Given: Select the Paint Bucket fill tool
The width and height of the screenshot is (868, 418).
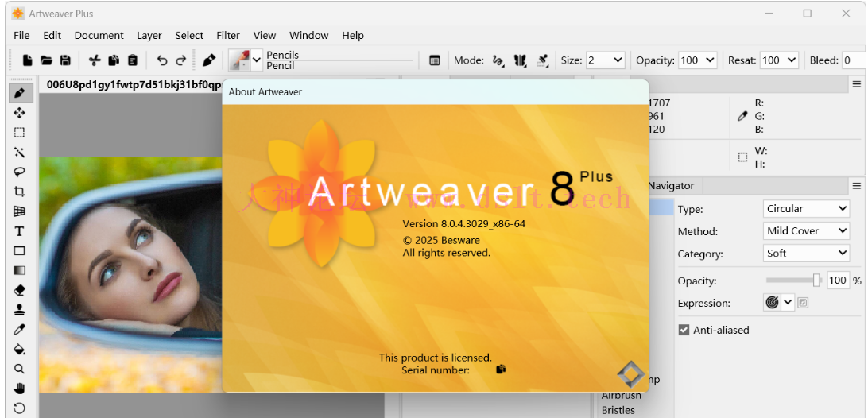Looking at the screenshot, I should click(x=19, y=350).
